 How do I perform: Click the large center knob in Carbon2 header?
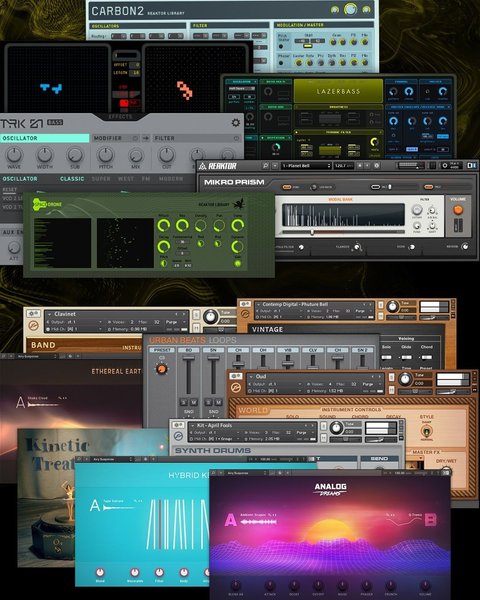350,9
